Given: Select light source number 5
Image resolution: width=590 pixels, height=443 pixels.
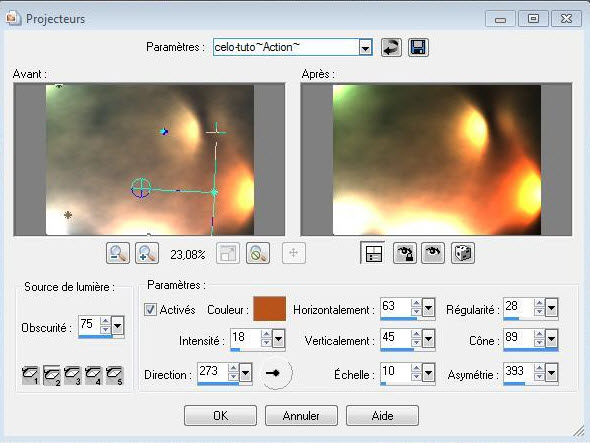Looking at the screenshot, I should (115, 375).
